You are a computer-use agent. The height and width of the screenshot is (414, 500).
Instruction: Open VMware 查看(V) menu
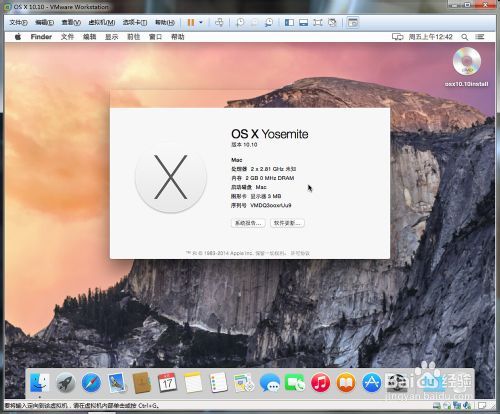click(x=71, y=23)
